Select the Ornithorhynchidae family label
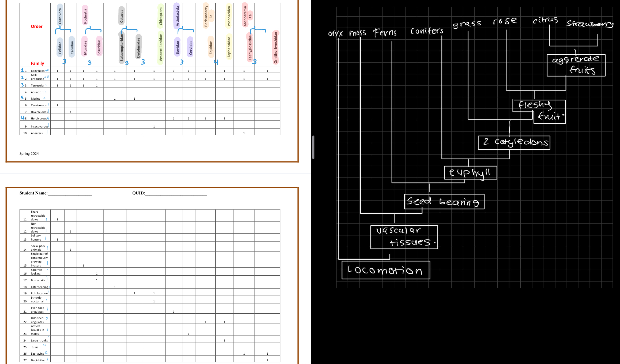Screen dimensions: 620x364 pyautogui.click(x=276, y=47)
